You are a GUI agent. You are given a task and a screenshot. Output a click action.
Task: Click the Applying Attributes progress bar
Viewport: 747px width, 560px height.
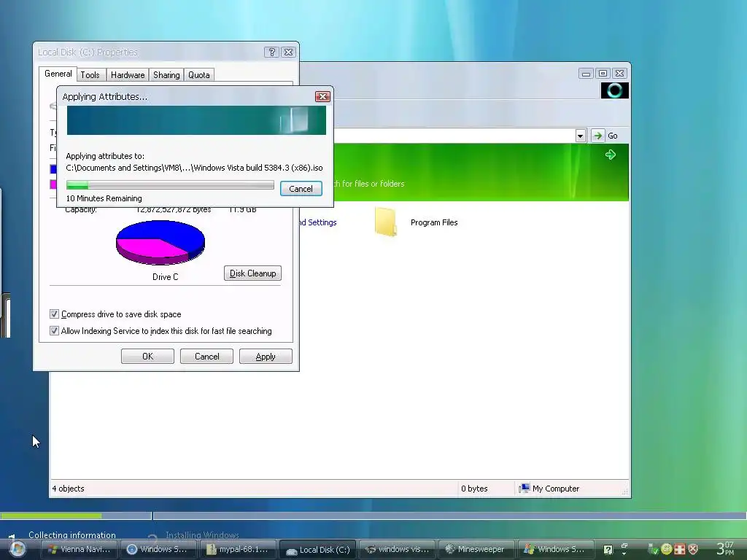pos(170,185)
